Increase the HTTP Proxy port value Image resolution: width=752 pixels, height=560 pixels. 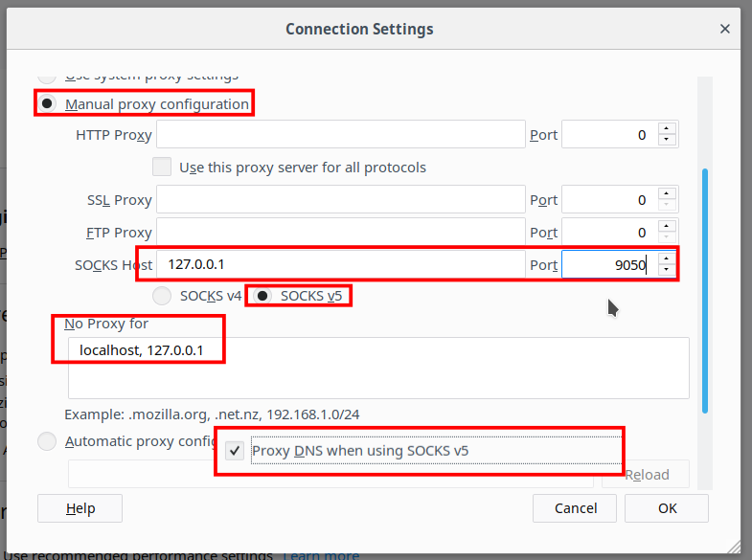coord(667,128)
